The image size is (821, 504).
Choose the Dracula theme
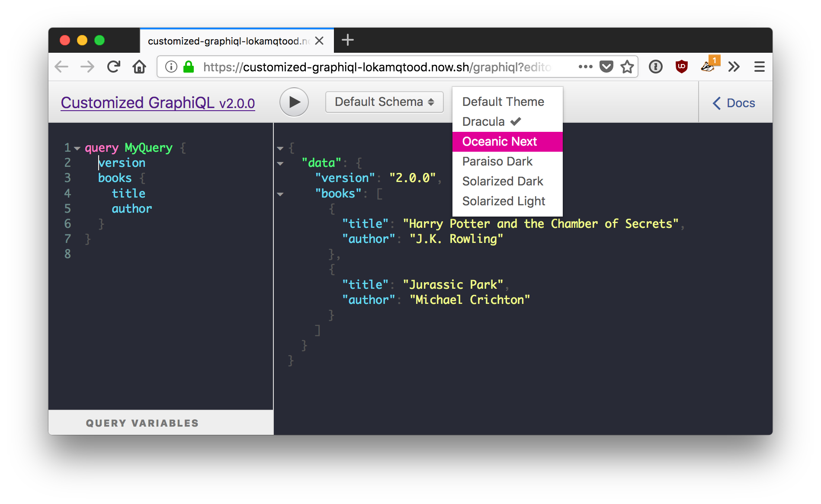click(x=507, y=121)
